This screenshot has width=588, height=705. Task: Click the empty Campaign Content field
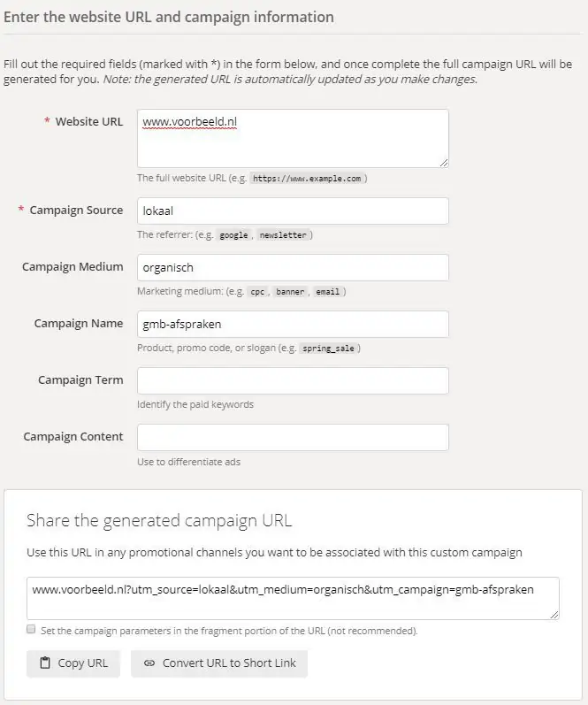coord(293,437)
